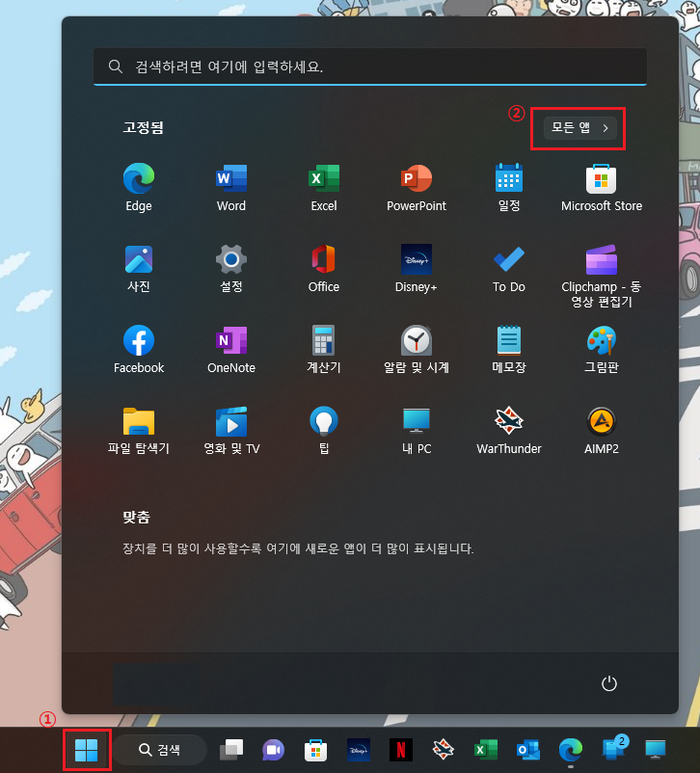Open 내 PC pinned shortcut

[417, 431]
